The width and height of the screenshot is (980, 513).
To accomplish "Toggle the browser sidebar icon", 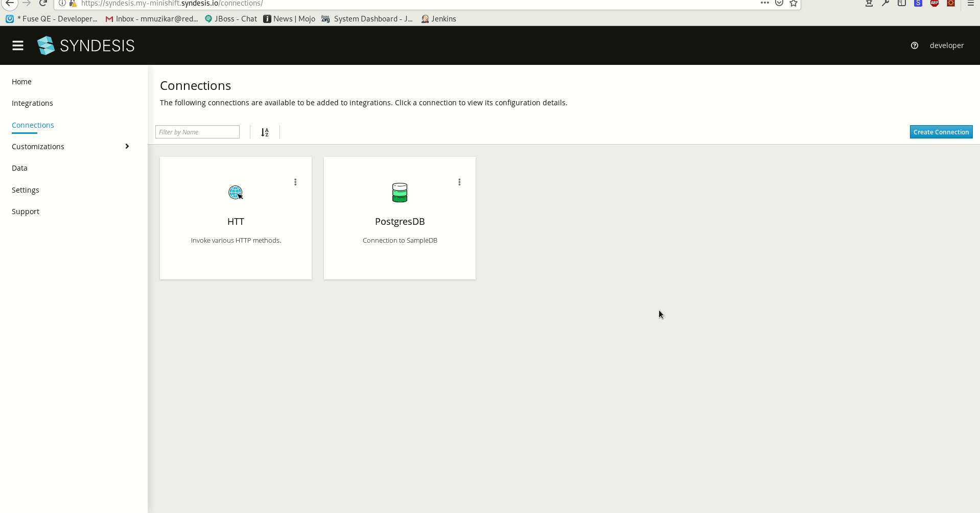I will point(902,3).
